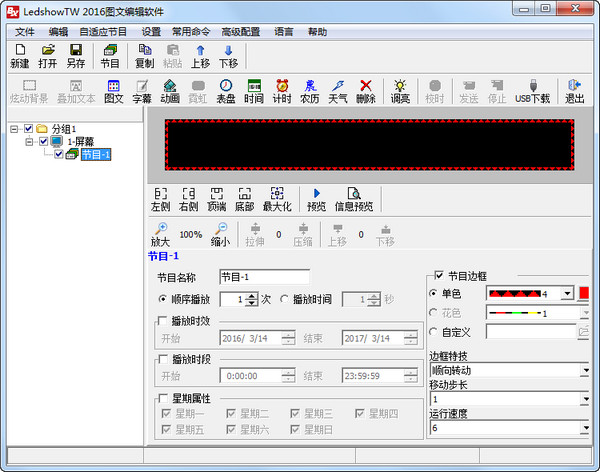This screenshot has width=600, height=472.
Task: Click the 节目名称 text field
Action: tap(264, 277)
